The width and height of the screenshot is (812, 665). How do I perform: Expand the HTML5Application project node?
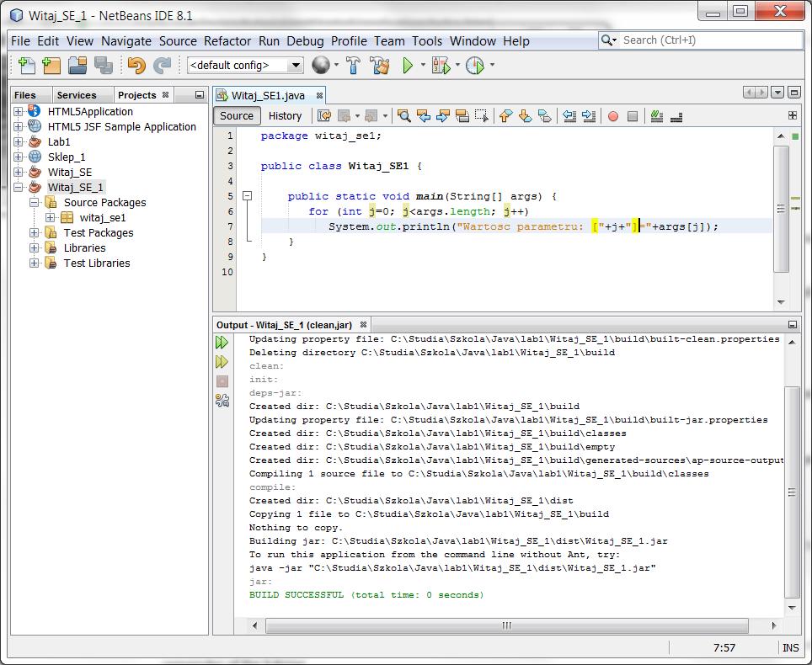(x=19, y=111)
